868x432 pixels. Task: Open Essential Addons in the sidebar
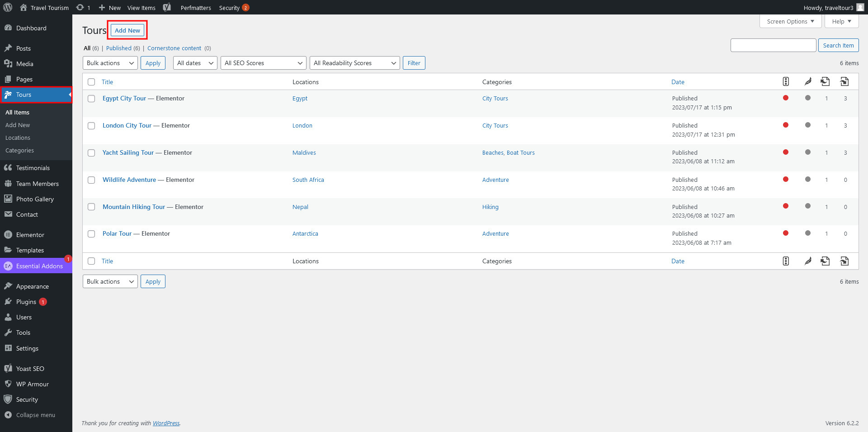click(x=39, y=266)
